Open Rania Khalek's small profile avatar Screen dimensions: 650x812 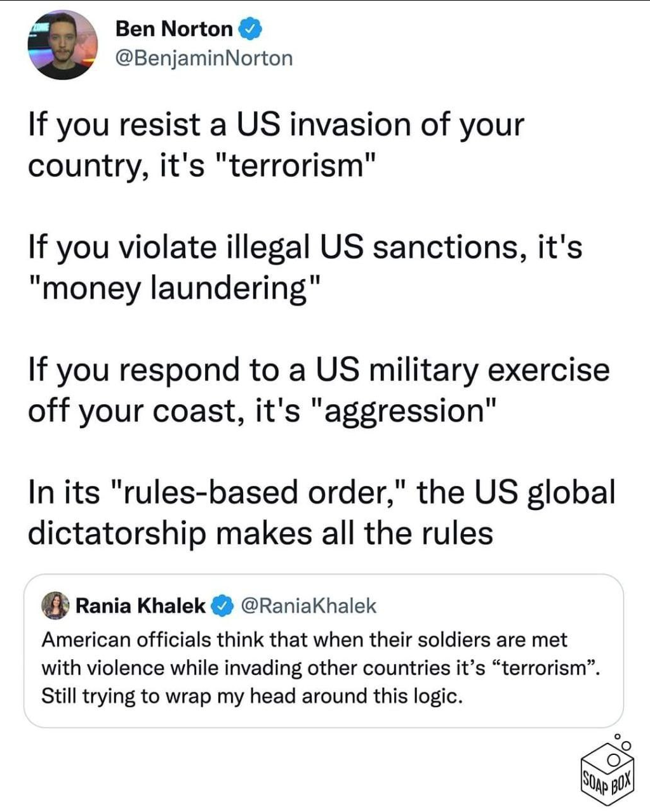pyautogui.click(x=55, y=606)
